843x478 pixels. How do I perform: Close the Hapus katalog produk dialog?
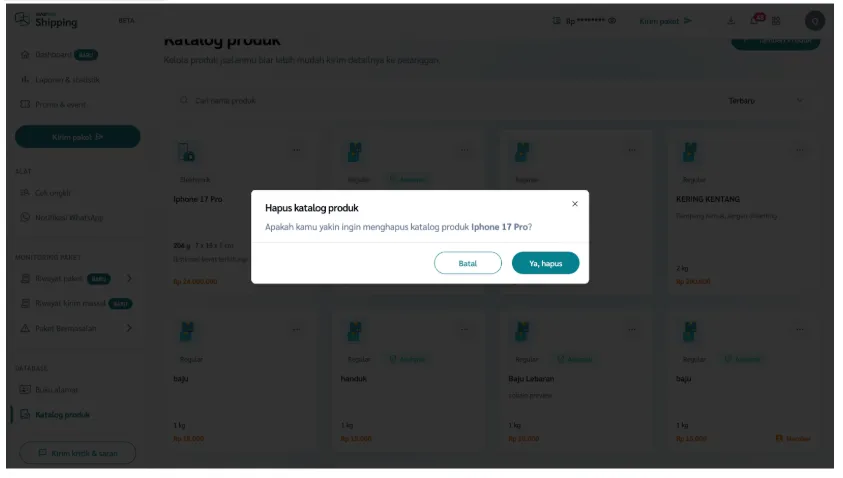574,204
